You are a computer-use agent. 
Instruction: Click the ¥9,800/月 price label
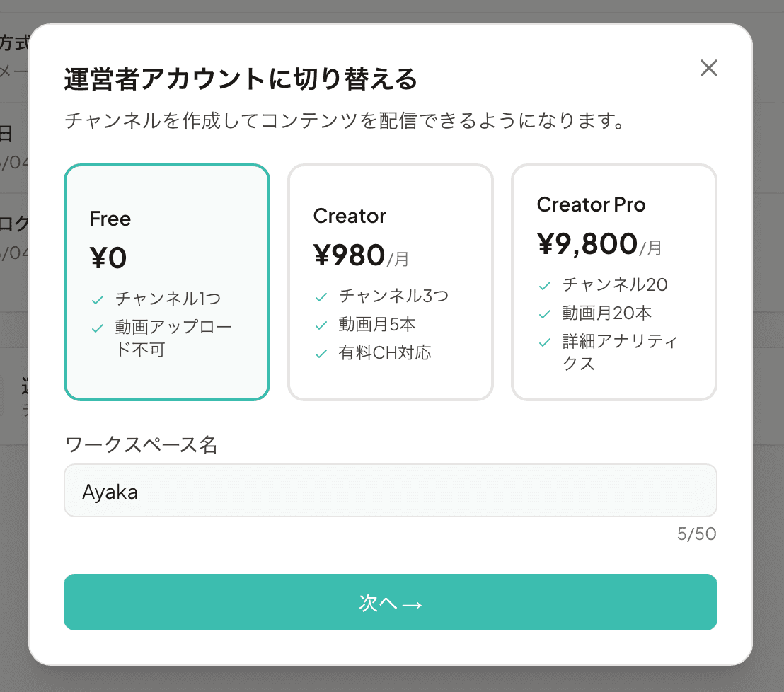click(599, 243)
